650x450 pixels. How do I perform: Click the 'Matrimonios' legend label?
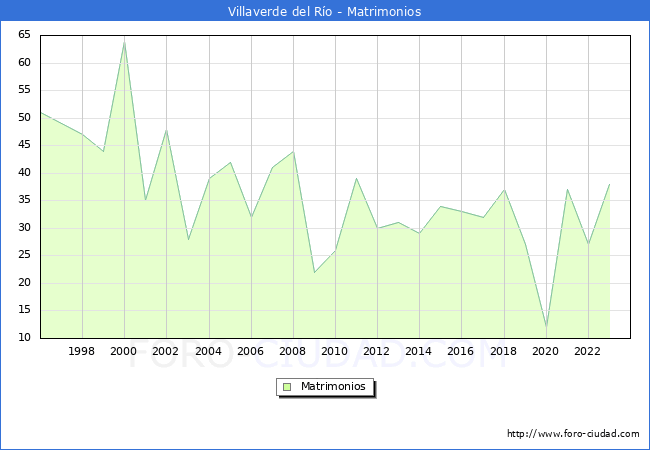(333, 386)
